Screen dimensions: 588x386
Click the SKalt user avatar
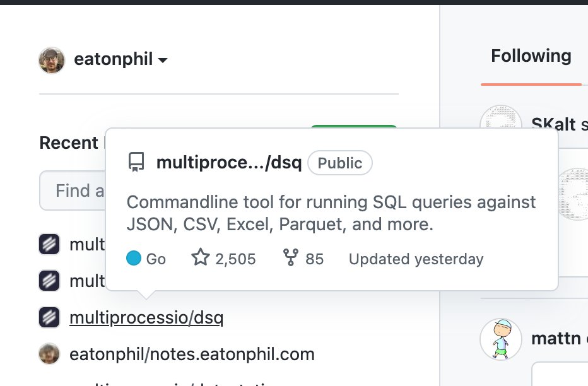(x=501, y=117)
